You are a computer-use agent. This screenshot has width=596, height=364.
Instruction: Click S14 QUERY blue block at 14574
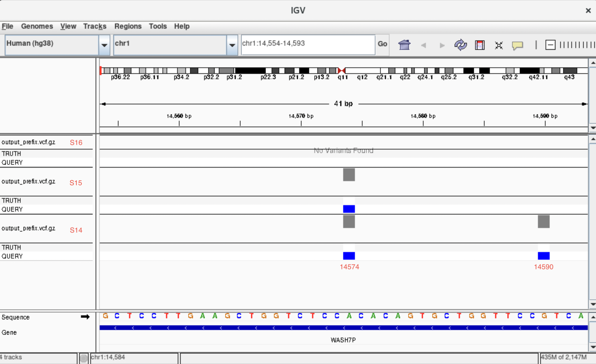tap(349, 256)
